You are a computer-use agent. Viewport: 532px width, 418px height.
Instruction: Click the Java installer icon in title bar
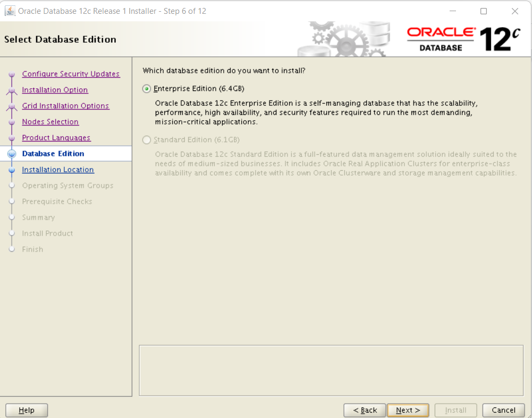click(10, 11)
